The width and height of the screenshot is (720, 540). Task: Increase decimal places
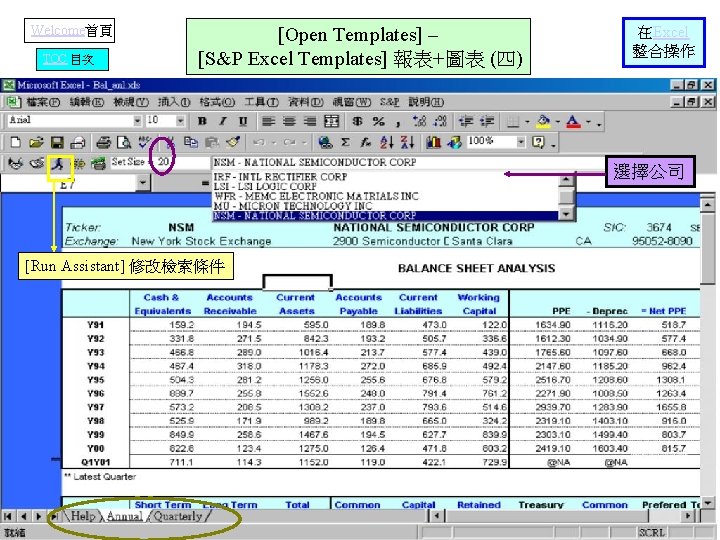(x=419, y=121)
